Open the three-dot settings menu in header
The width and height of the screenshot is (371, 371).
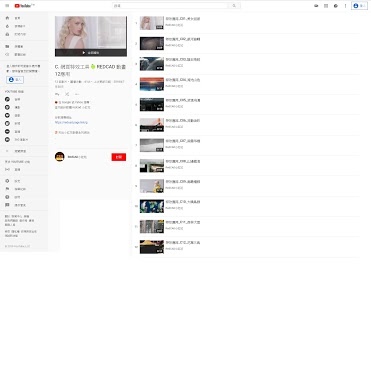click(345, 6)
